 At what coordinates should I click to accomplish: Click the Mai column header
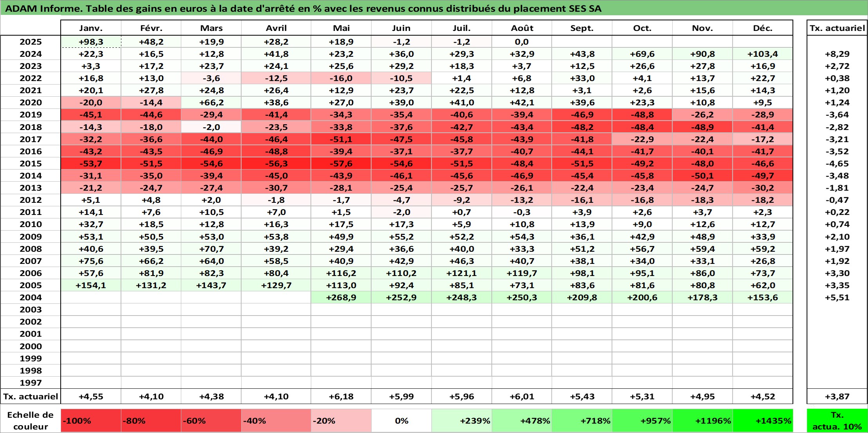341,28
